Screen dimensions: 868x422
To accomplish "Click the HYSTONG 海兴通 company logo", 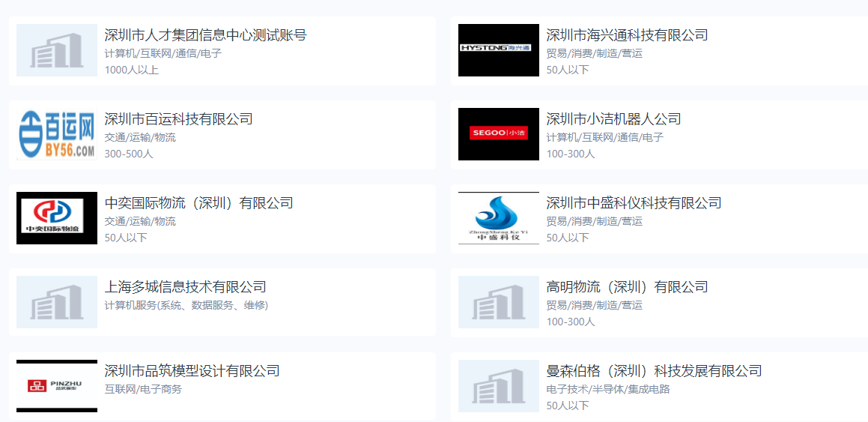I will click(499, 49).
